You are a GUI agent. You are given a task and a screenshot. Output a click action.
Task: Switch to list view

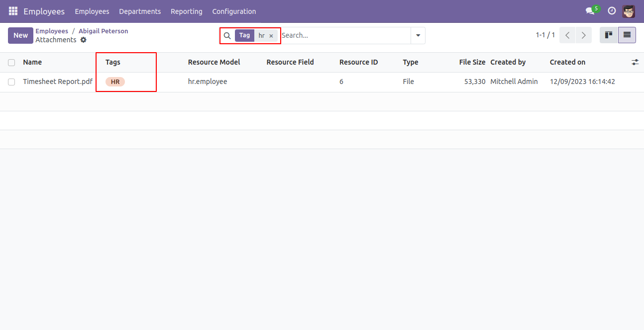click(627, 35)
